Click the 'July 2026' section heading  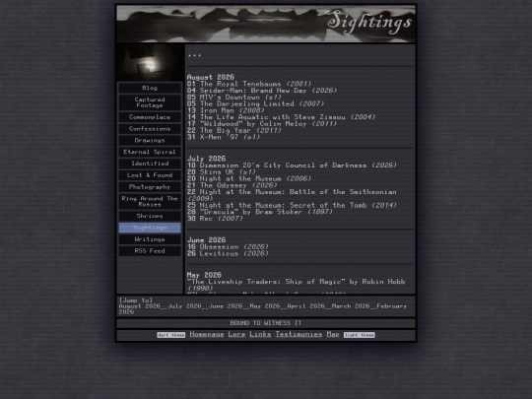pos(206,159)
